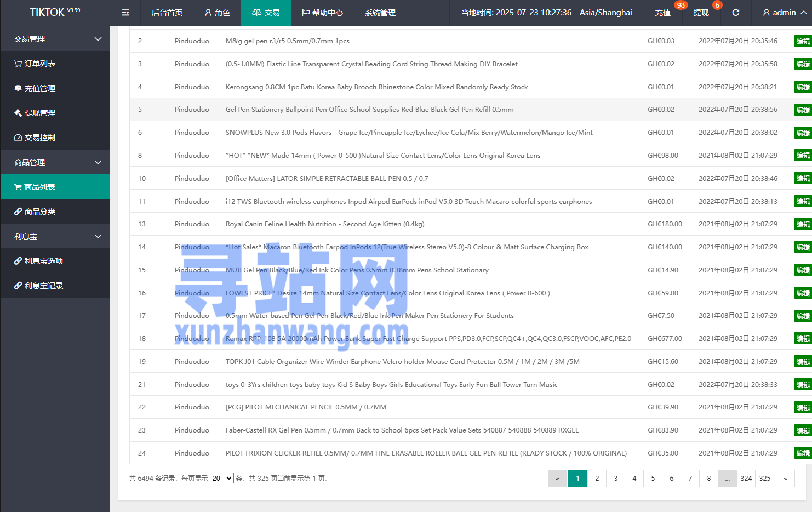Viewport: 812px width, 512px height.
Task: Edit the Gel Pen Stationery Ballpoint row
Action: [803, 110]
